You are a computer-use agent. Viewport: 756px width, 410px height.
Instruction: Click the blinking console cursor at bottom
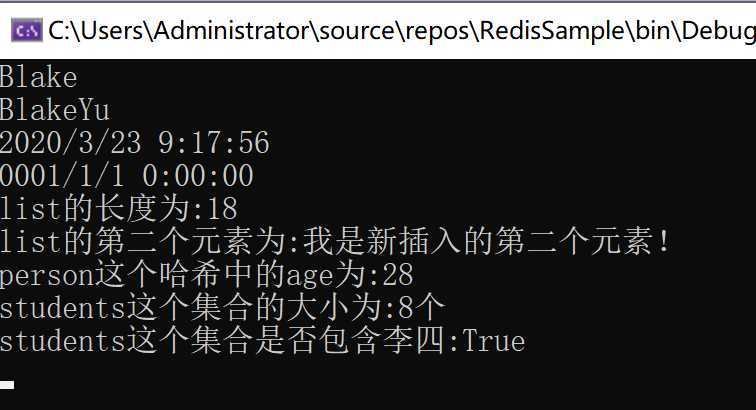(7, 385)
